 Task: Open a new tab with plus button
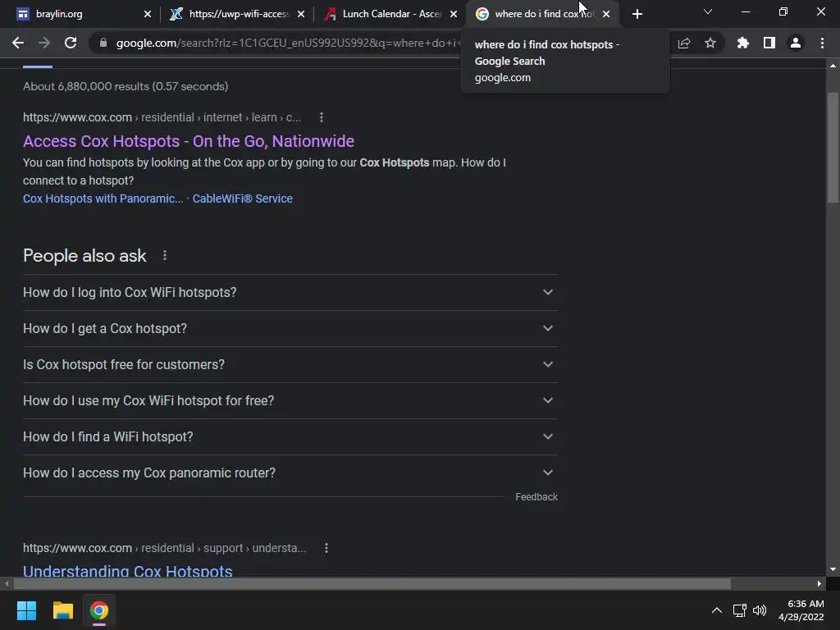point(637,14)
